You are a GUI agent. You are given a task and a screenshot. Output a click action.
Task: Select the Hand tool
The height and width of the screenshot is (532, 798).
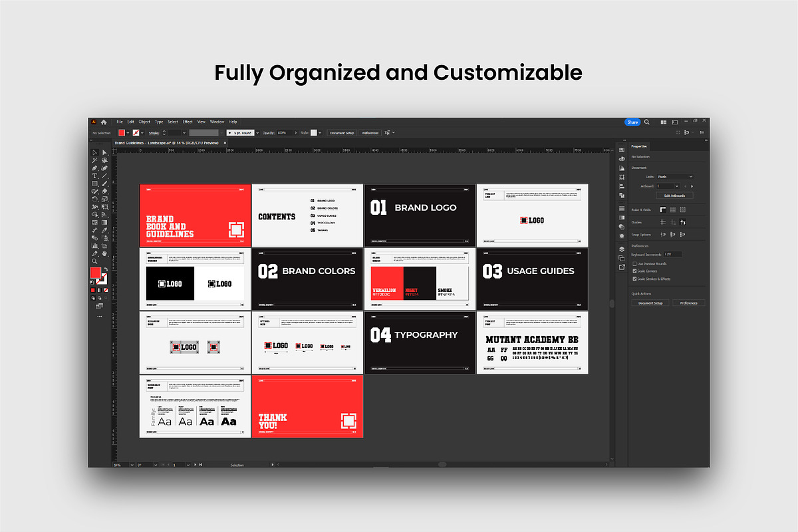(104, 253)
